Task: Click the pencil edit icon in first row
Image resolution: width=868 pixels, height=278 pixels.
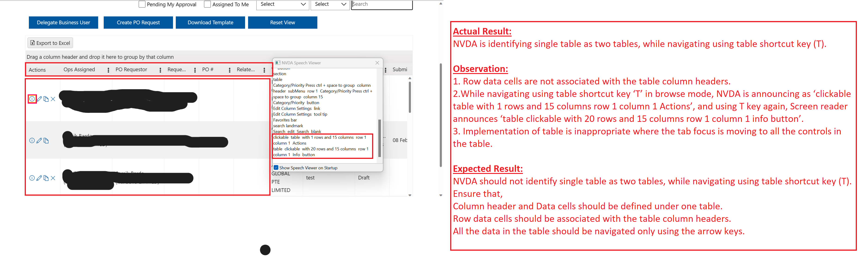Action: coord(39,99)
